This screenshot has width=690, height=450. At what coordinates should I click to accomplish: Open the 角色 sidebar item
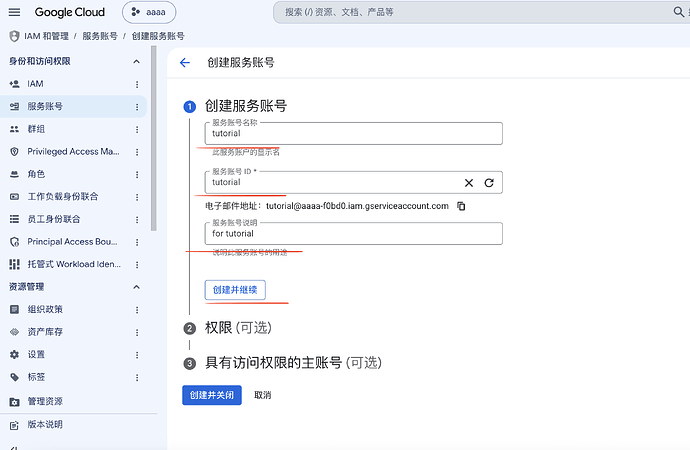73,174
